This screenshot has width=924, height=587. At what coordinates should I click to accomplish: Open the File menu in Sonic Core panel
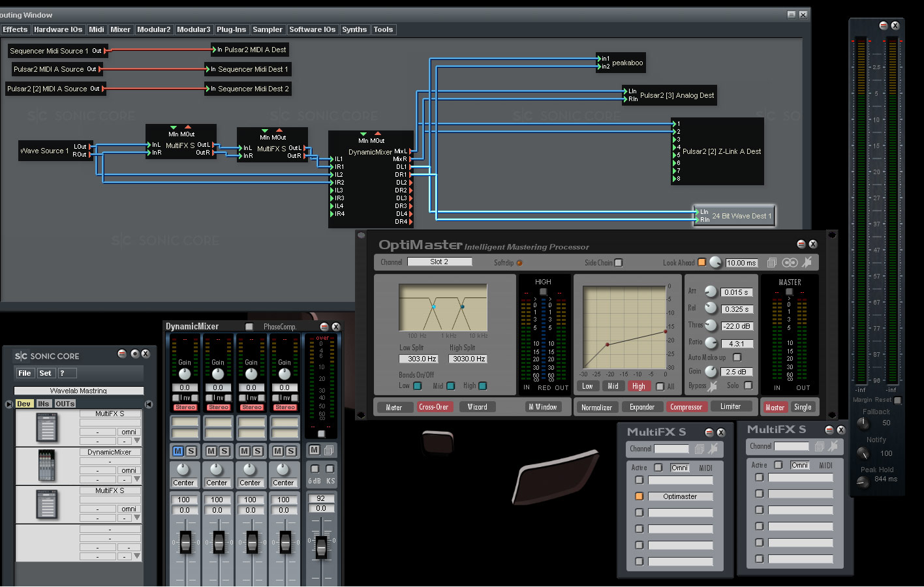25,373
